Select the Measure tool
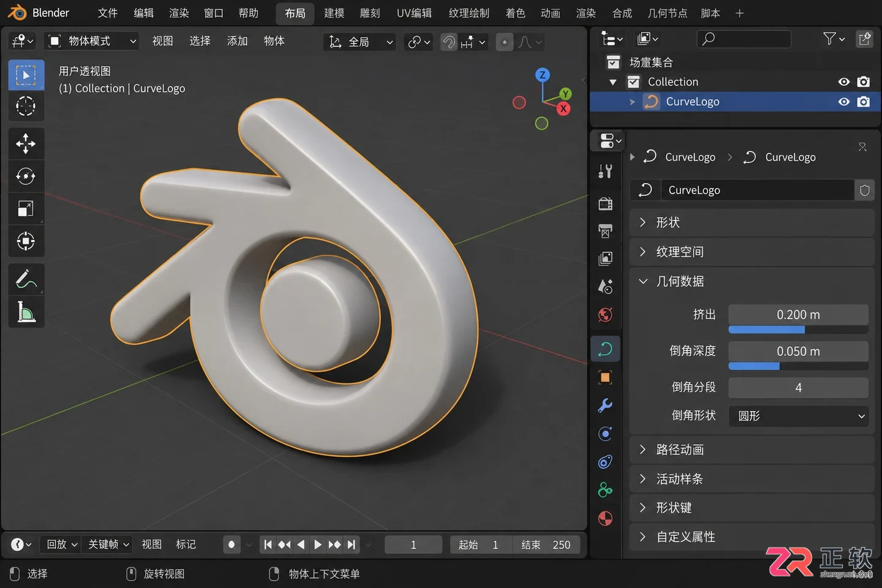 (26, 312)
